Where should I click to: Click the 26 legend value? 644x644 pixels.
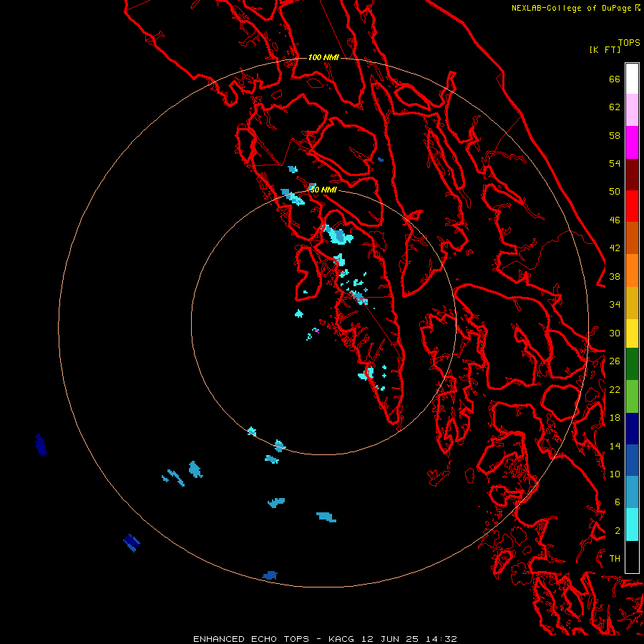tap(615, 361)
